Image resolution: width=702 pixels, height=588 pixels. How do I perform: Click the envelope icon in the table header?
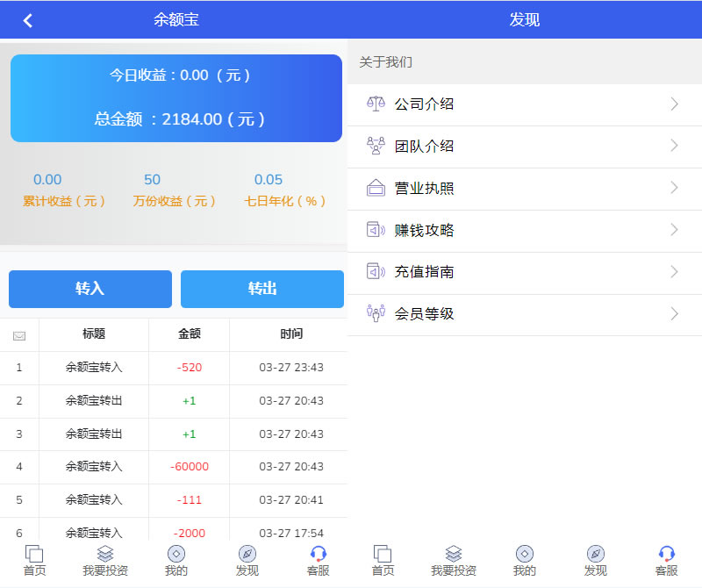(19, 336)
